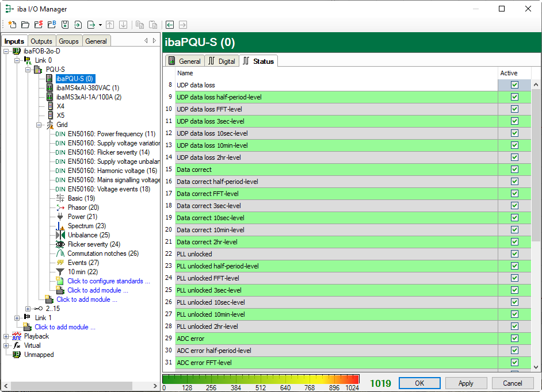542x392 pixels.
Task: Select the Phasor (20) module icon
Action: (x=60, y=207)
